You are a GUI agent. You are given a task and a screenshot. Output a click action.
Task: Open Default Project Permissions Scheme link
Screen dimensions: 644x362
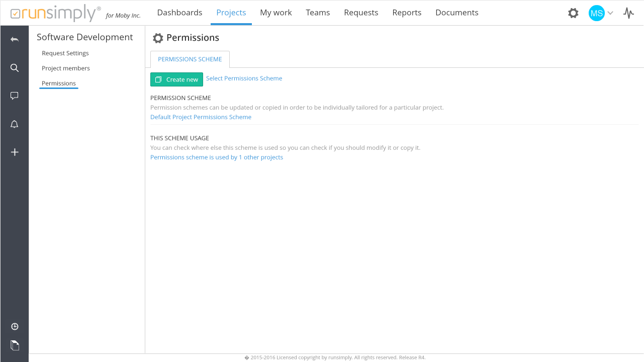click(201, 117)
